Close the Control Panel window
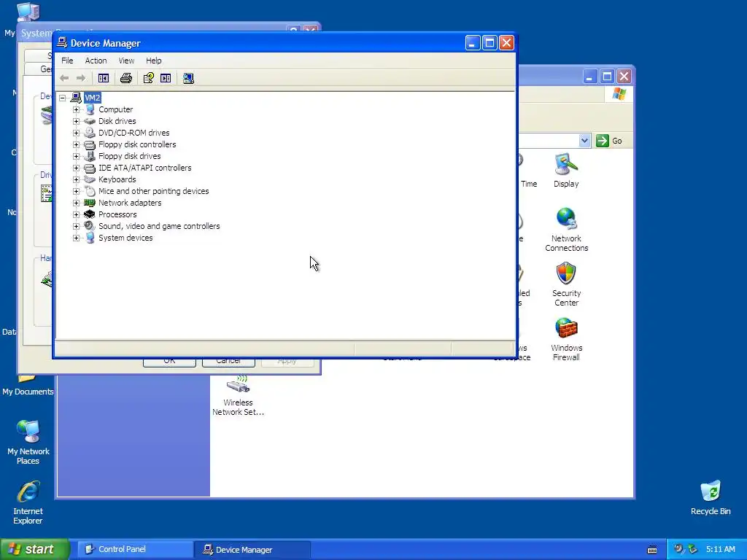Image resolution: width=747 pixels, height=560 pixels. tap(624, 76)
